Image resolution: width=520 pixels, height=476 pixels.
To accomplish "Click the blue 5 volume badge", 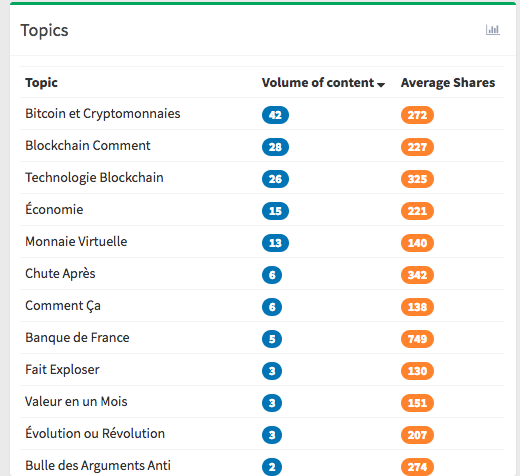I will coord(272,339).
